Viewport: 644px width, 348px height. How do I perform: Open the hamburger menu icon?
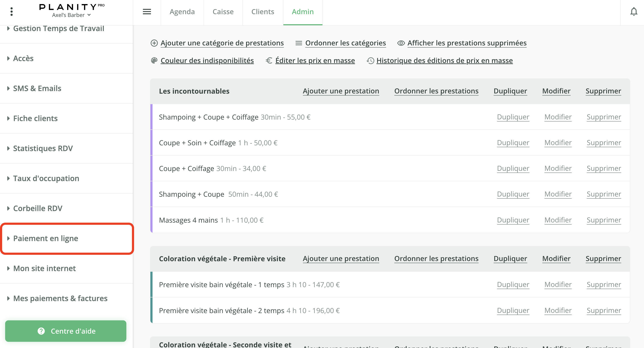point(147,12)
